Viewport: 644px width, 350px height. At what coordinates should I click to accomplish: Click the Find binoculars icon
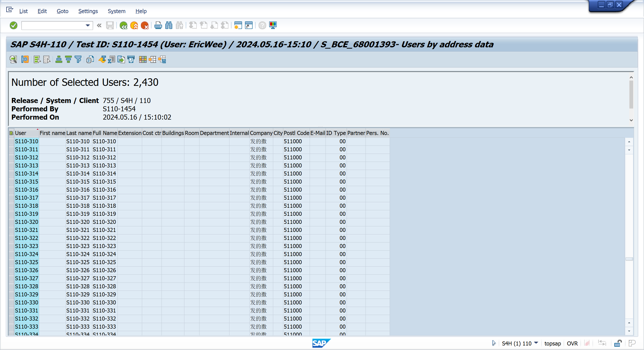(x=169, y=25)
